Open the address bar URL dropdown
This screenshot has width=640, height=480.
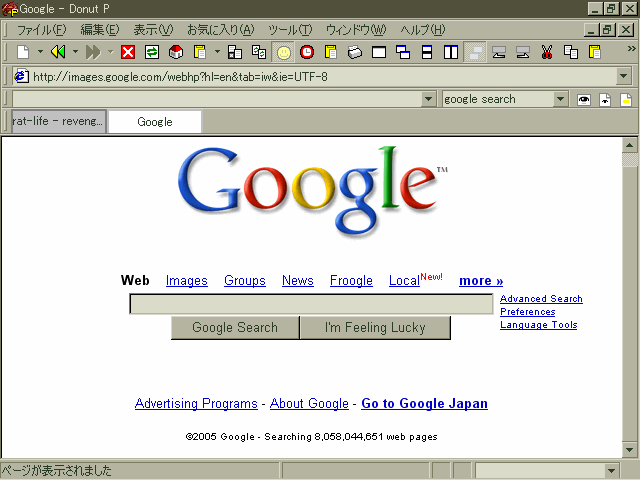[623, 76]
